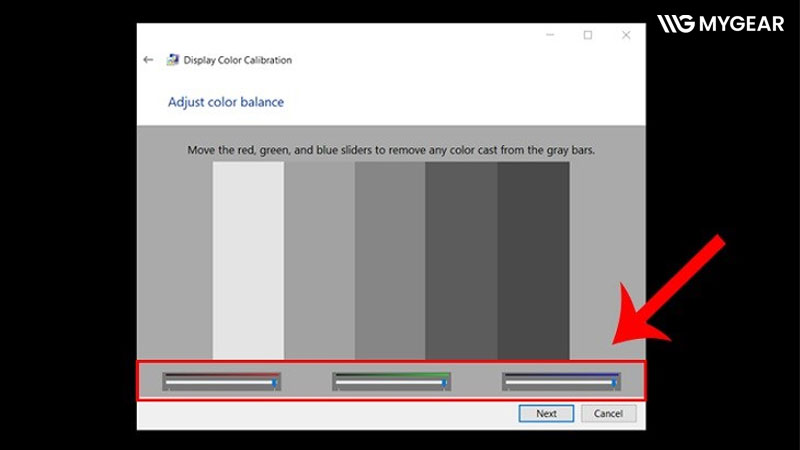Image resolution: width=800 pixels, height=450 pixels.
Task: Minimize the Display Color Calibration window
Action: click(550, 35)
